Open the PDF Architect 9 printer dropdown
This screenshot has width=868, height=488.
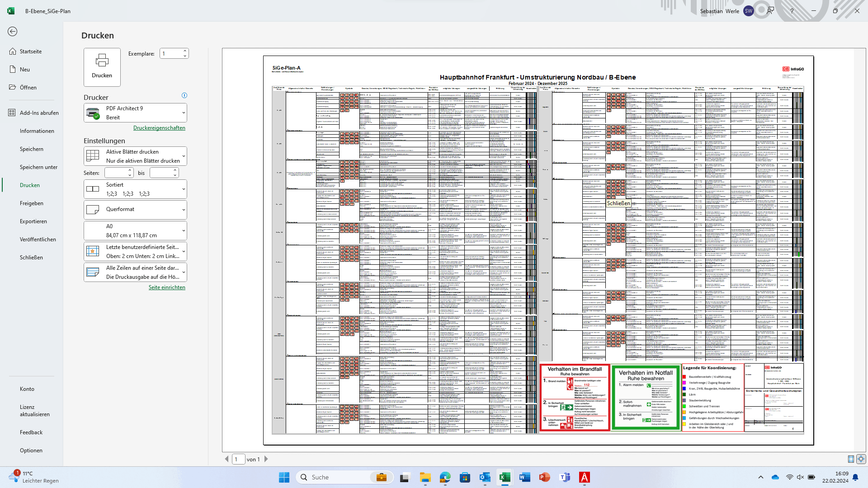135,113
